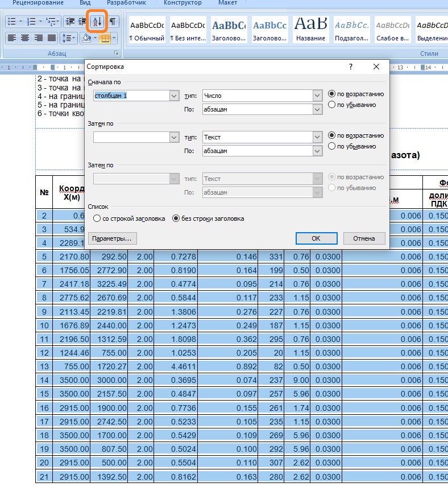Center align the paragraph text

24,38
